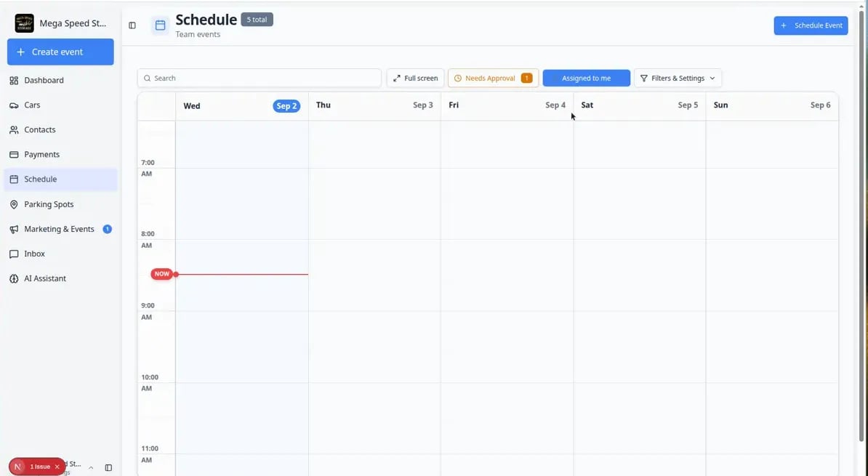The image size is (868, 476).
Task: Click the collapse sidebar icon at bottom
Action: tap(108, 468)
